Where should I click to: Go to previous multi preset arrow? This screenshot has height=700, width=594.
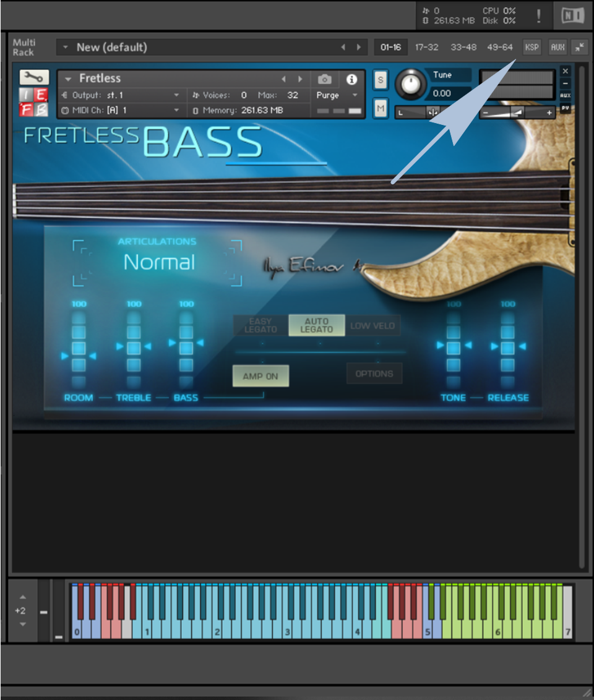tap(343, 48)
